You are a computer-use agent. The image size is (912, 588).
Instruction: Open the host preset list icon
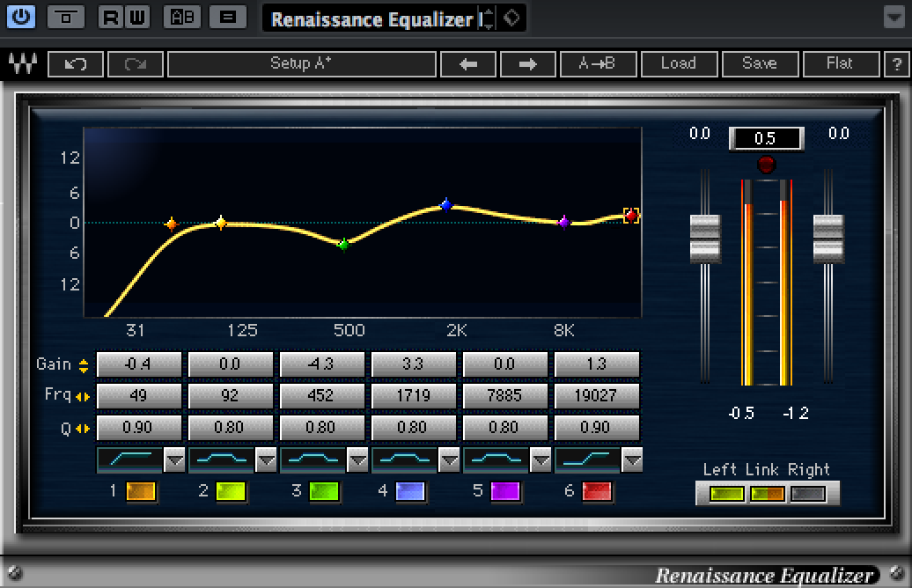click(228, 17)
